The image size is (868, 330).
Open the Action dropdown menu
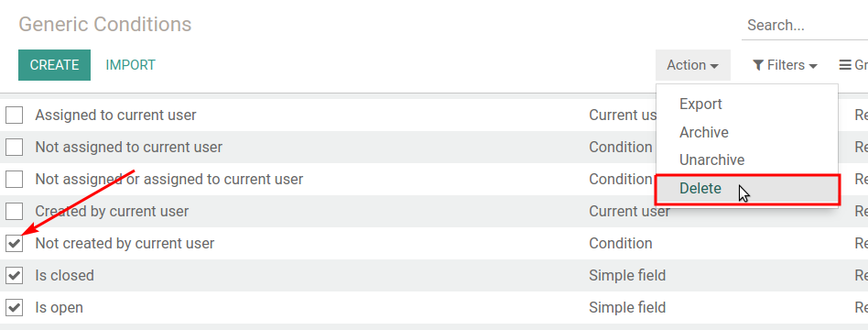click(x=693, y=65)
